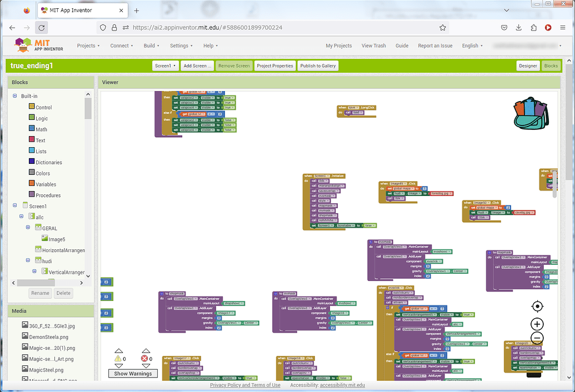Collapse the hudi component in the tree

coord(27,260)
